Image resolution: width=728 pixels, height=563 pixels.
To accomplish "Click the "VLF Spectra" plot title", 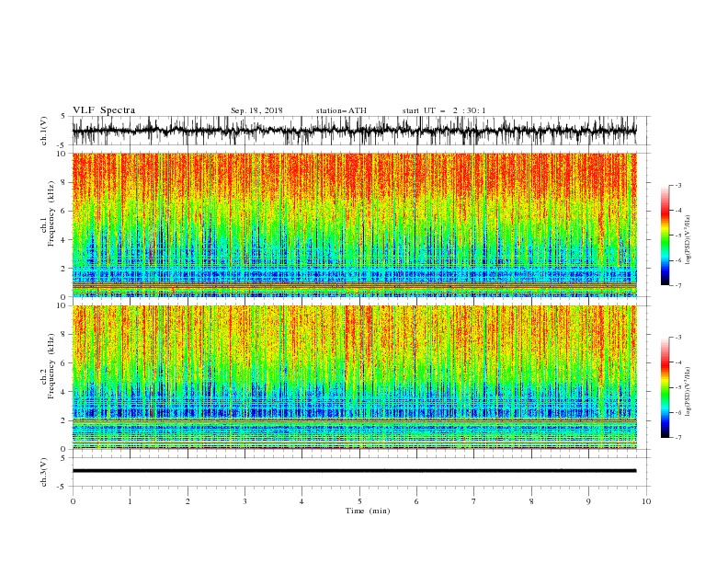I will pyautogui.click(x=104, y=110).
